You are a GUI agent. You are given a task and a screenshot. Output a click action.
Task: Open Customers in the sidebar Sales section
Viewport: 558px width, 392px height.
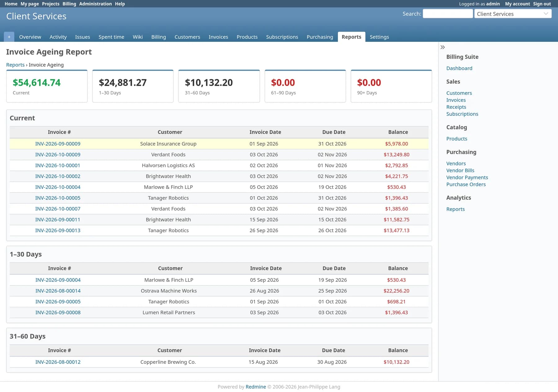point(459,93)
